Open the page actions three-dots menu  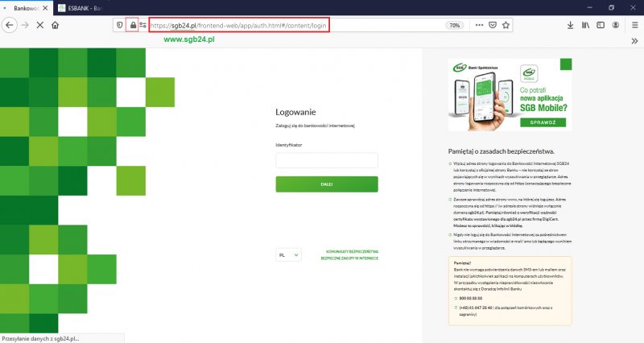(479, 25)
